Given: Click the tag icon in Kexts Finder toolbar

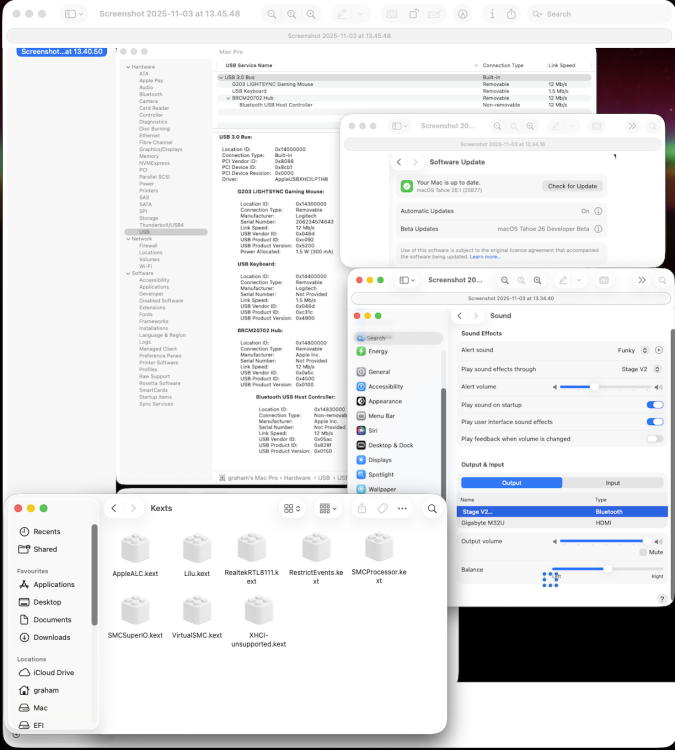Looking at the screenshot, I should (x=382, y=508).
